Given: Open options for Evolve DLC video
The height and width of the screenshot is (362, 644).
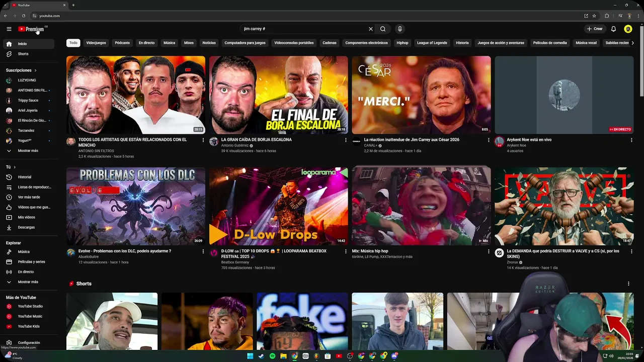Looking at the screenshot, I should (x=203, y=251).
